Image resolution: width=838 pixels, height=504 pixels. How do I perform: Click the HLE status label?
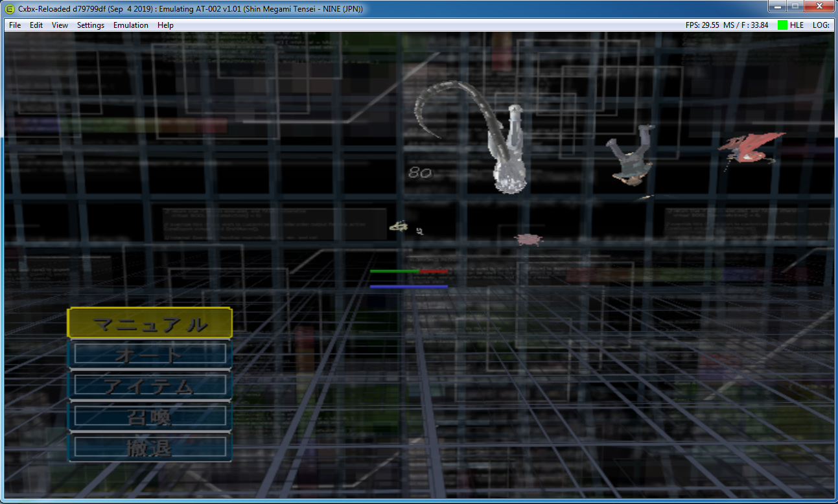pyautogui.click(x=797, y=25)
